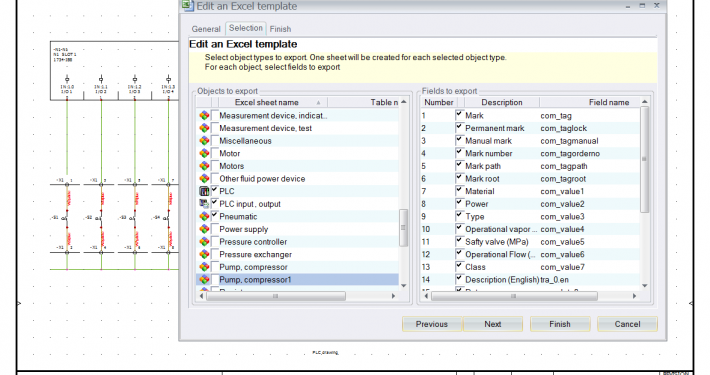710x375 pixels.
Task: Click the PLC input, output icon
Action: (204, 204)
